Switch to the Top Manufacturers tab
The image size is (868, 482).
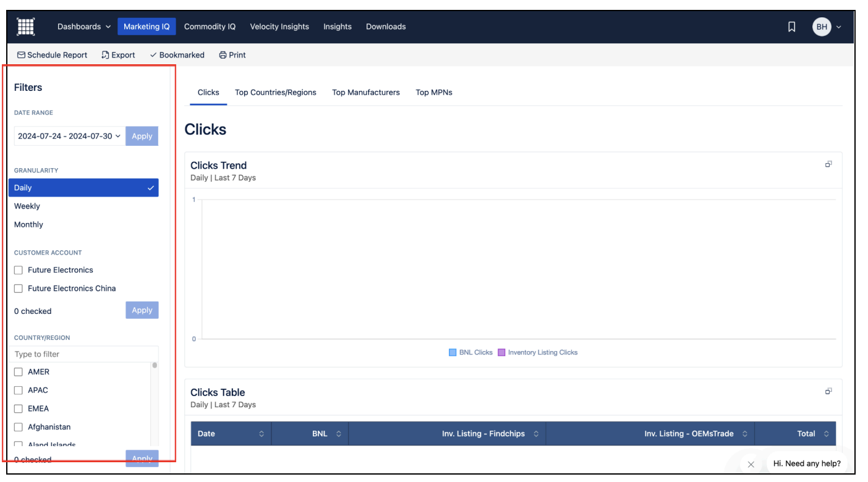point(365,93)
